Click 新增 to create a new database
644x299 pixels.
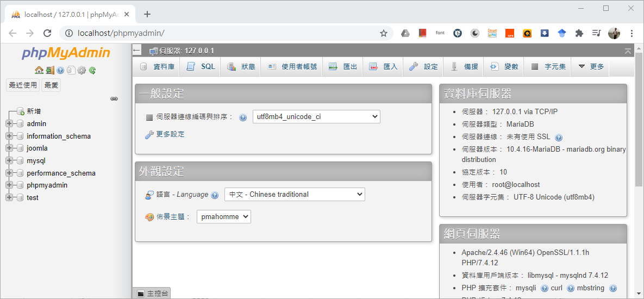point(34,111)
